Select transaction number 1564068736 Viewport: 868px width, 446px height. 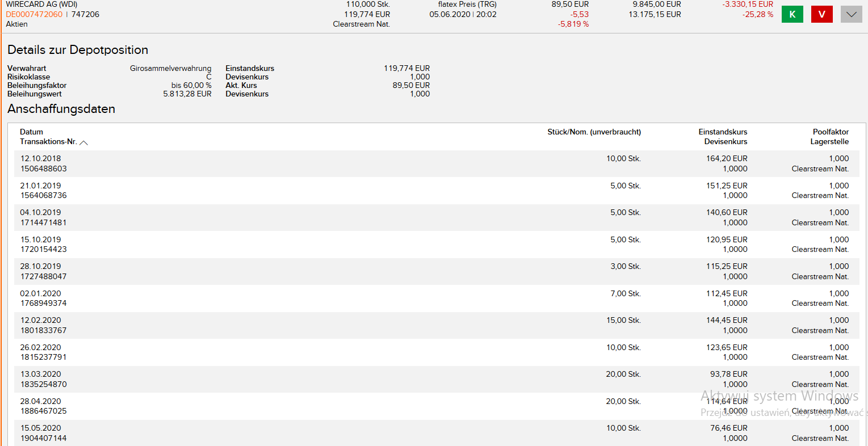tap(44, 195)
